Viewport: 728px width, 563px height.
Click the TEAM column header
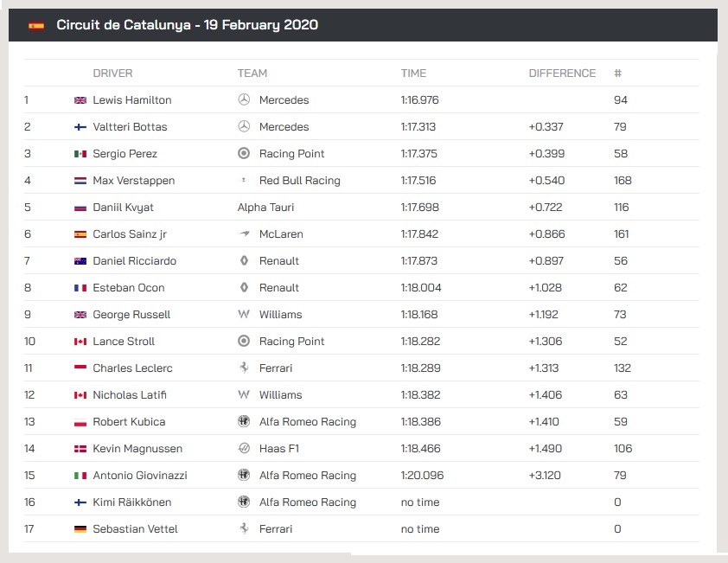[252, 74]
